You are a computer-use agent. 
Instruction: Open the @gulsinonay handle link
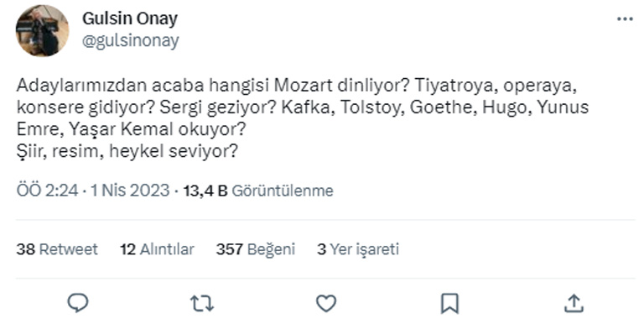(x=131, y=40)
